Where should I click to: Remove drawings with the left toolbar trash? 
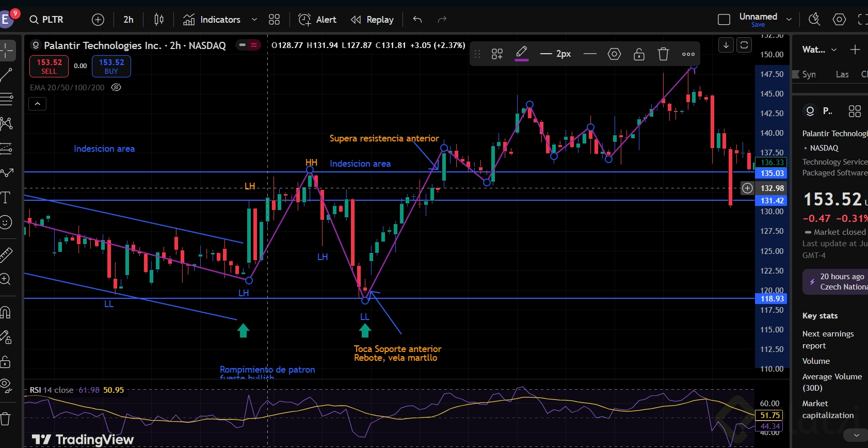pyautogui.click(x=5, y=419)
